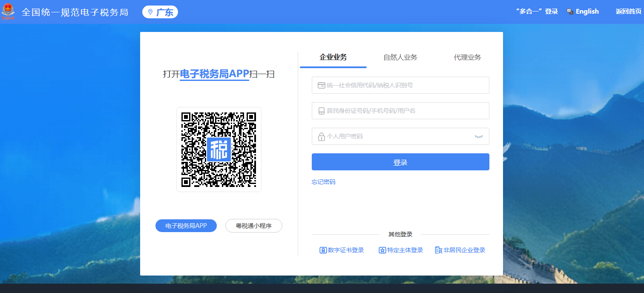
Task: Click the location pin icon beside 广东
Action: (150, 12)
